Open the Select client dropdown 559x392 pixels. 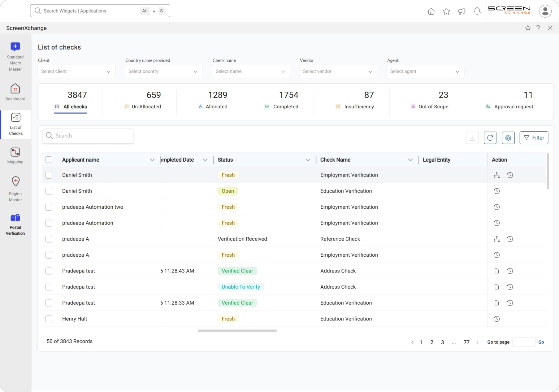tap(76, 71)
